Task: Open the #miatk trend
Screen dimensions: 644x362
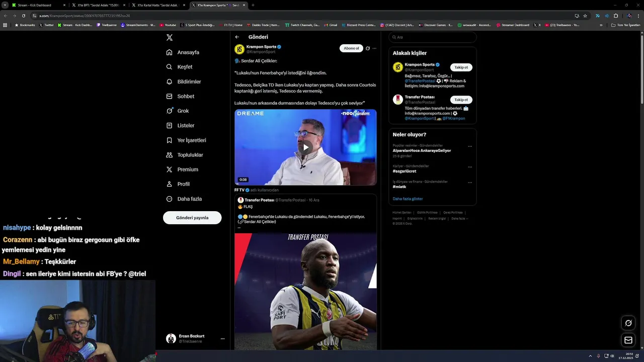Action: point(399,187)
